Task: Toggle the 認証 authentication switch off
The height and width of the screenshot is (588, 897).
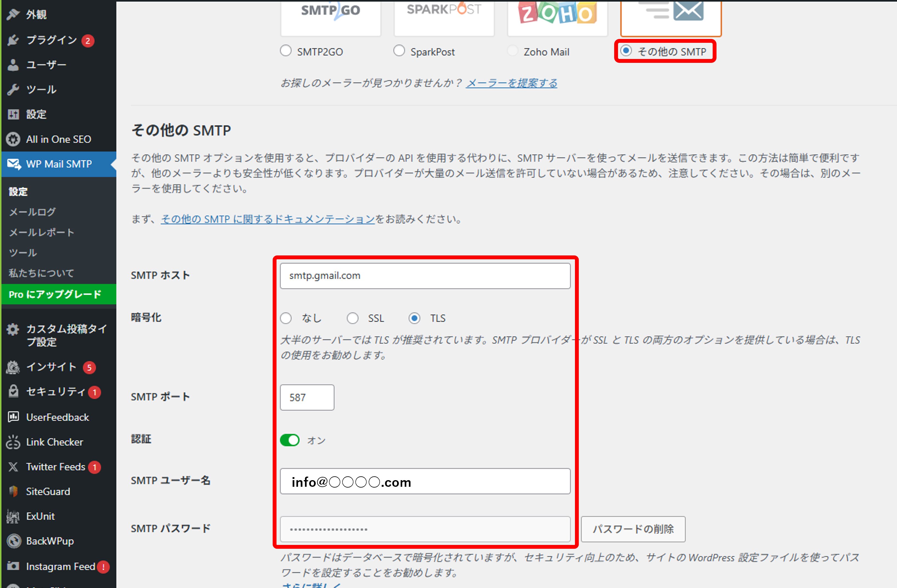Action: click(289, 440)
